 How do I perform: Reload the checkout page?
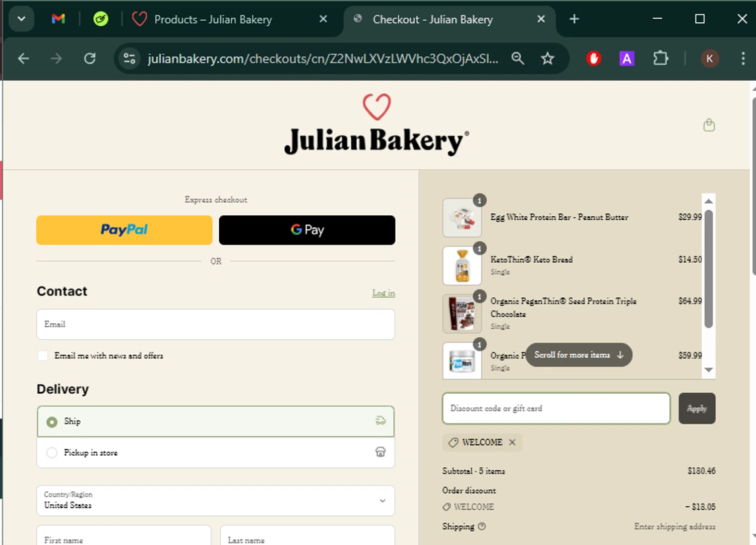coord(90,58)
